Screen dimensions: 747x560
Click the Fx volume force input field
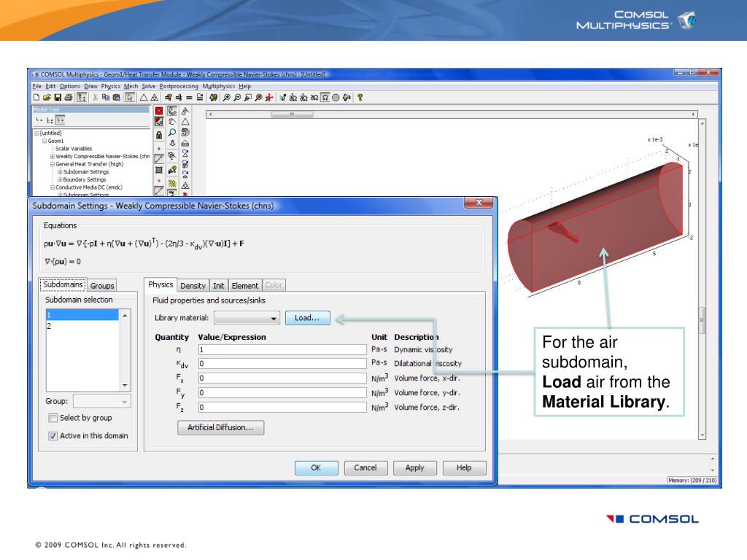282,378
